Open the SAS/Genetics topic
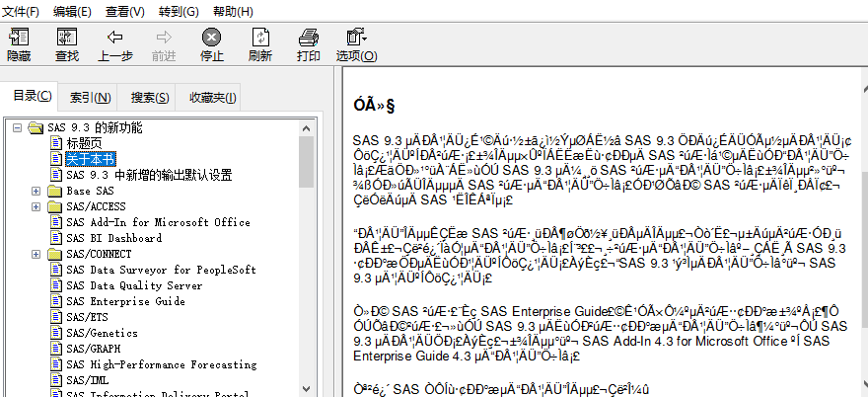Screen dimensions: 868x397 [x=102, y=333]
